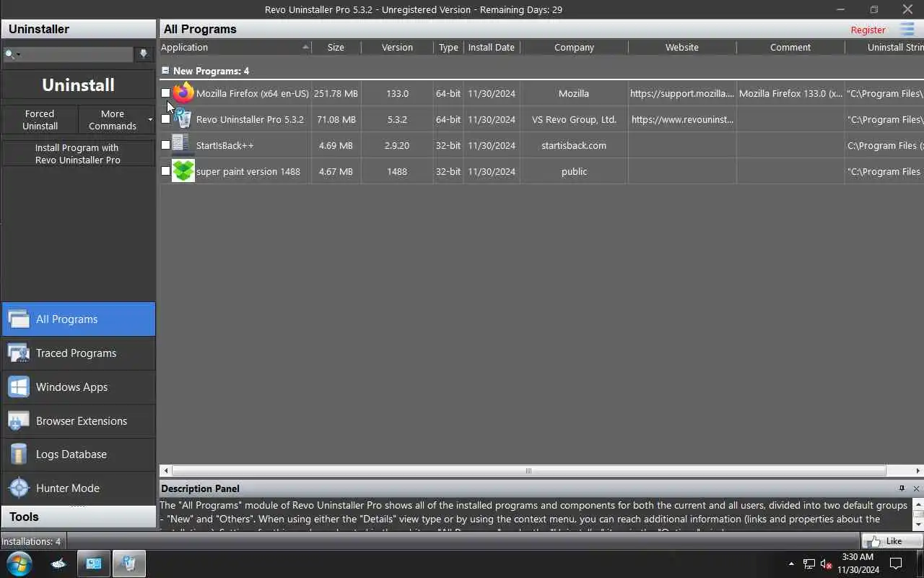Collapse the New Programs: 4 group
Image resolution: width=924 pixels, height=578 pixels.
[165, 71]
